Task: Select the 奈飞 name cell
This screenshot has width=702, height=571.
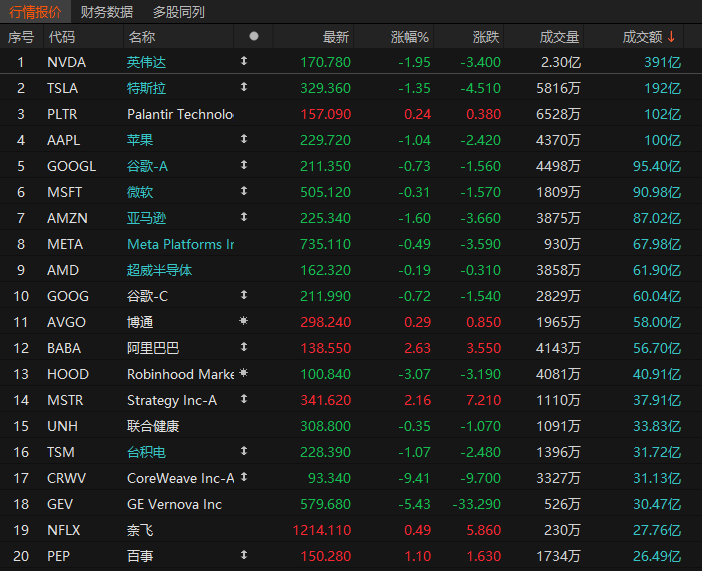Action: pyautogui.click(x=140, y=530)
